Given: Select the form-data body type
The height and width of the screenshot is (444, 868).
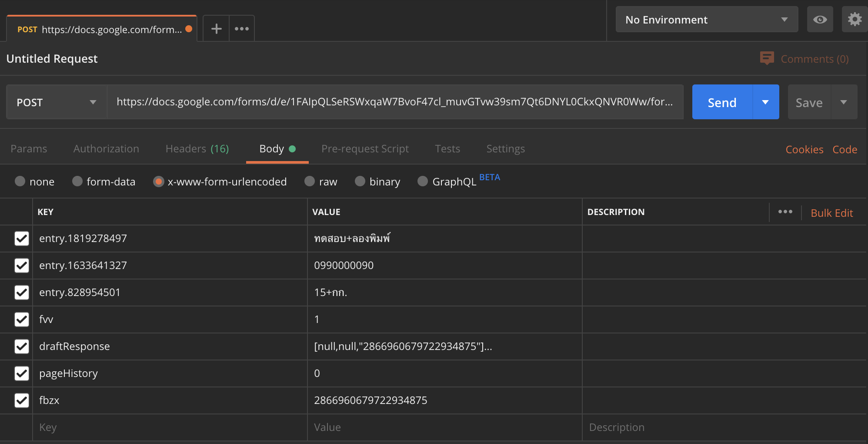Looking at the screenshot, I should [x=77, y=181].
